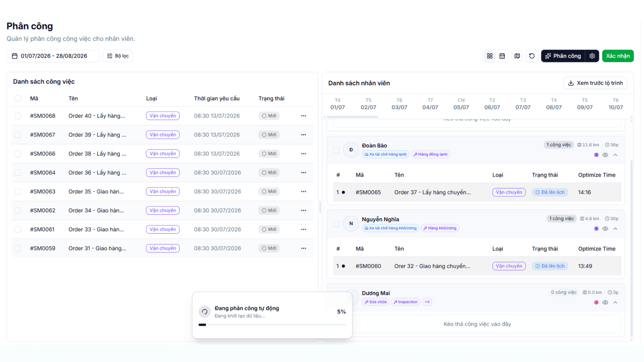The image size is (644, 362).
Task: Click the refresh/reset icon
Action: 532,56
